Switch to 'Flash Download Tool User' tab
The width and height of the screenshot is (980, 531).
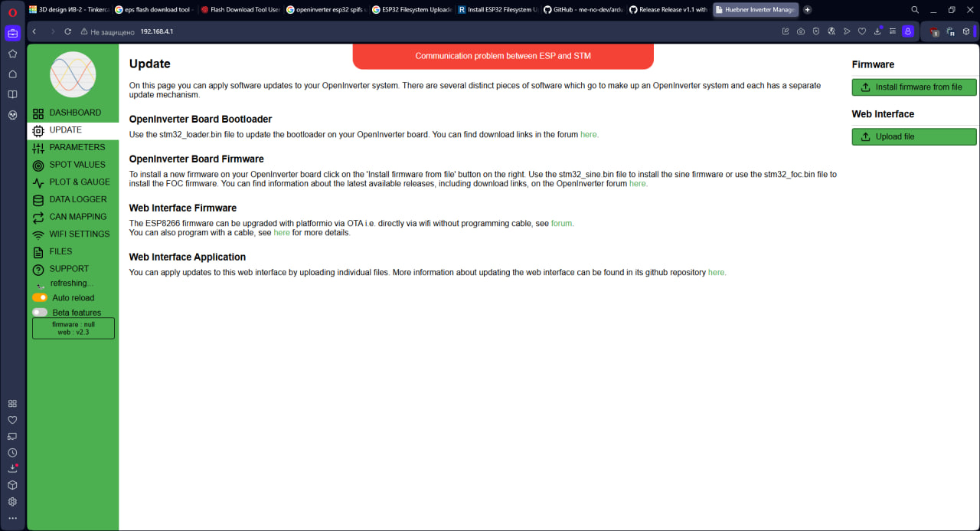pyautogui.click(x=240, y=10)
